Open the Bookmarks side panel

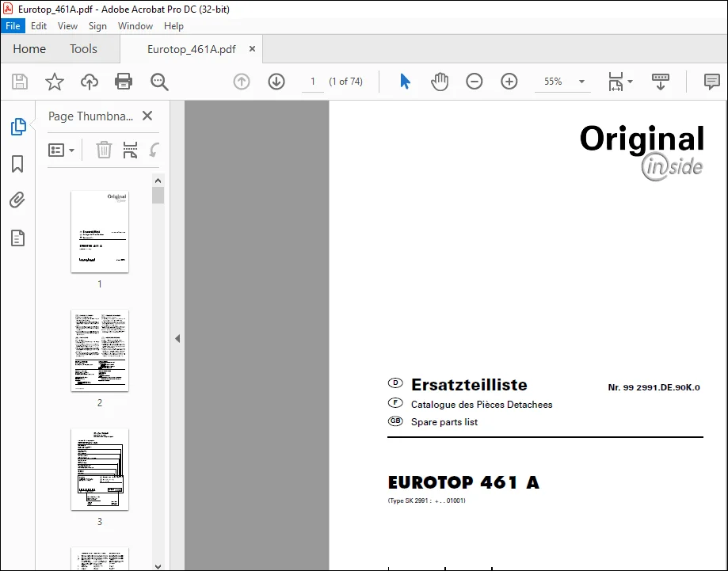pos(17,164)
